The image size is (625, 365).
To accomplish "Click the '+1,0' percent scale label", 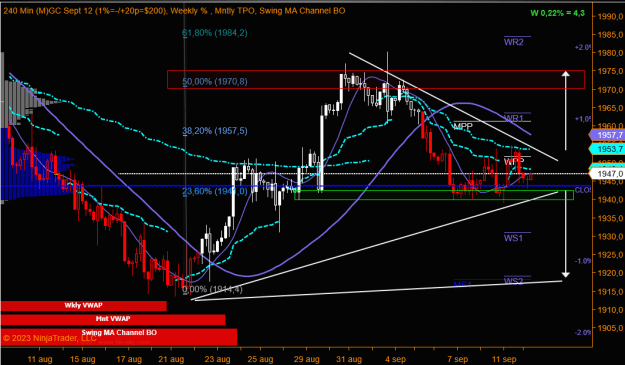I will (583, 119).
